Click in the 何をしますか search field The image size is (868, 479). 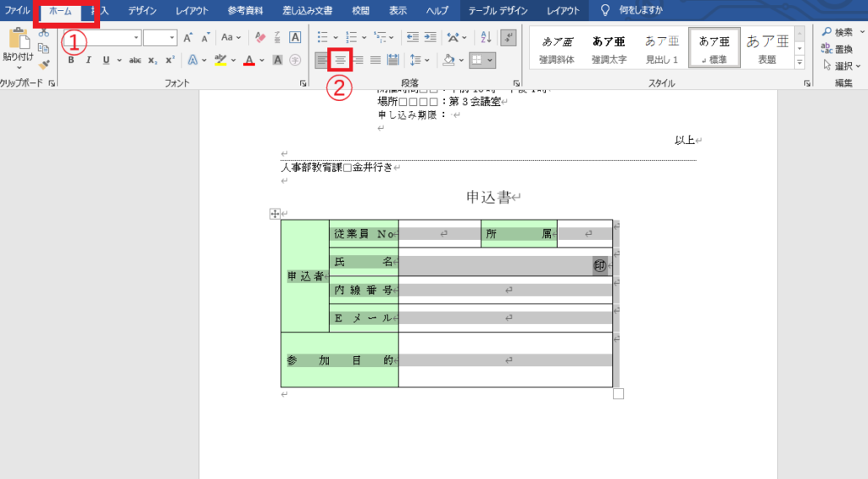pos(641,10)
